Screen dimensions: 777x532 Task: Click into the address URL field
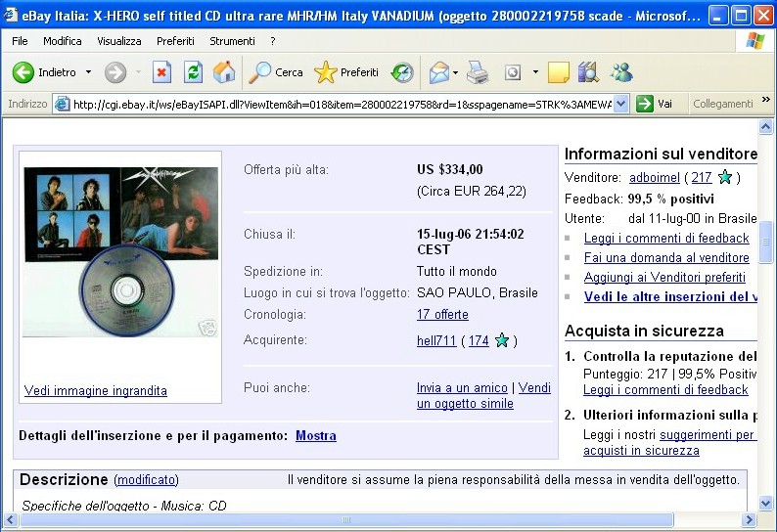click(x=342, y=105)
